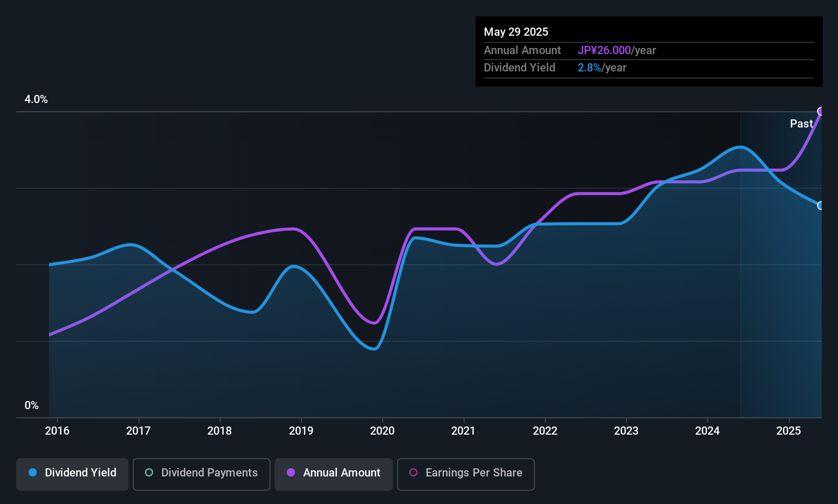Click the teal ring beside Dividend Payments

pyautogui.click(x=149, y=472)
